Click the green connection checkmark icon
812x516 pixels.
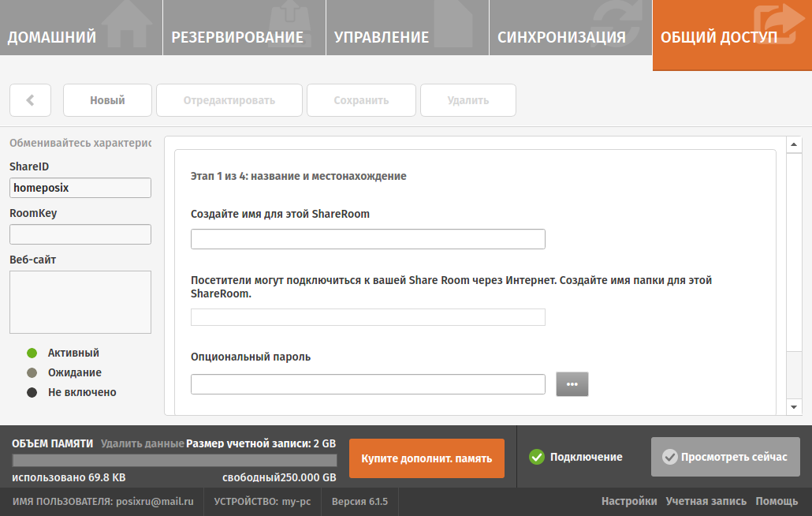(x=537, y=457)
